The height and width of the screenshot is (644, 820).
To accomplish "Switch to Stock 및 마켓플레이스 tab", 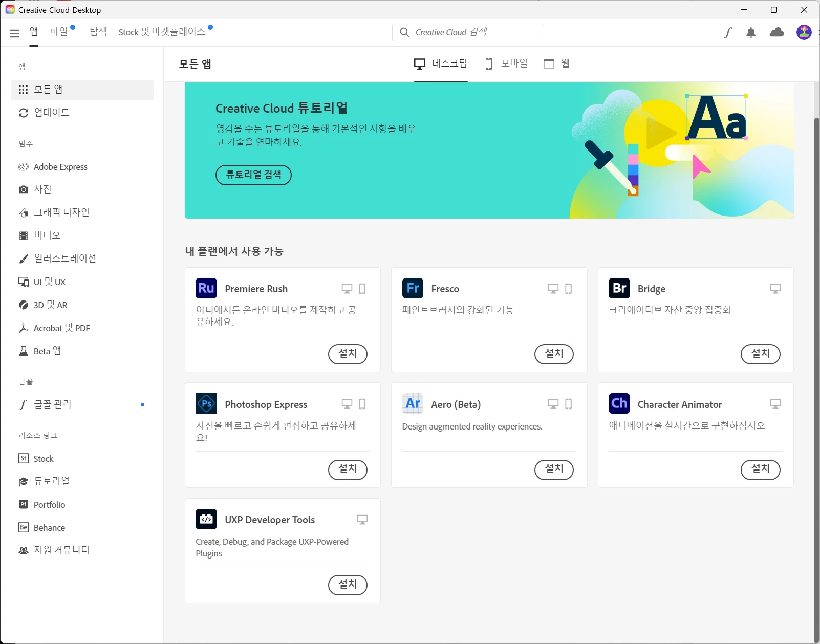I will point(162,32).
